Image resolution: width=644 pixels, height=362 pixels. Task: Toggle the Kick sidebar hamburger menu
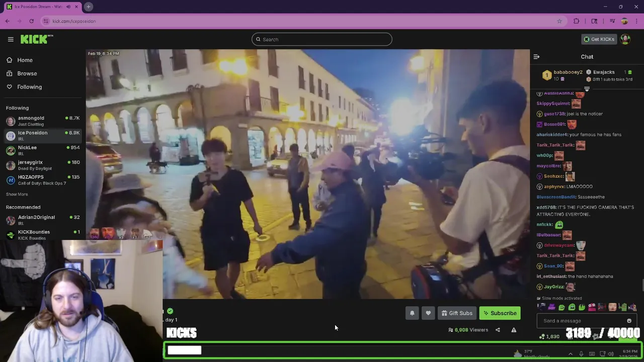11,39
